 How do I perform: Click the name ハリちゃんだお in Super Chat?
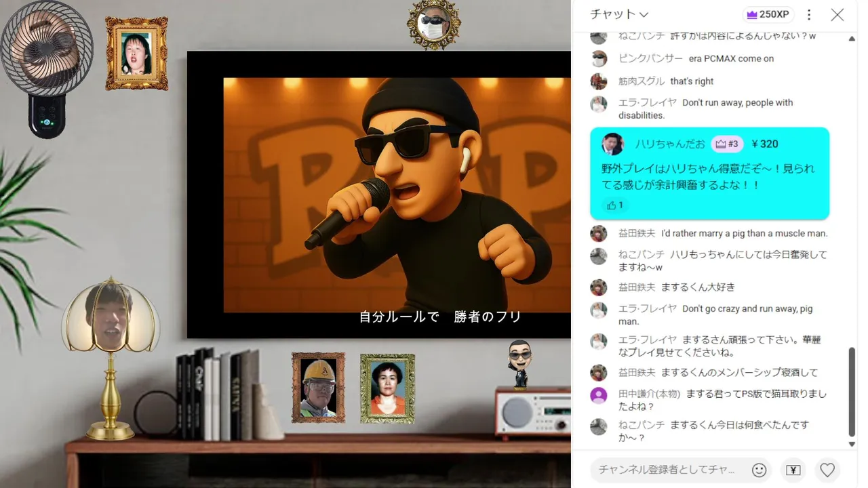670,144
